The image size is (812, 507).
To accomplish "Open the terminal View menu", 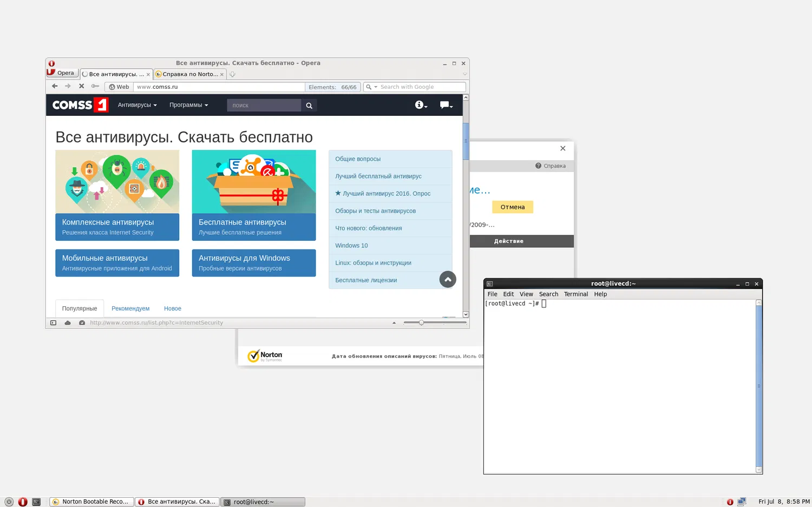I will (526, 294).
